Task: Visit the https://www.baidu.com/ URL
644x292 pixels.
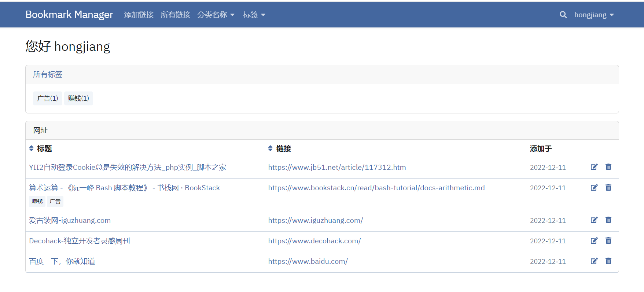Action: (x=308, y=261)
